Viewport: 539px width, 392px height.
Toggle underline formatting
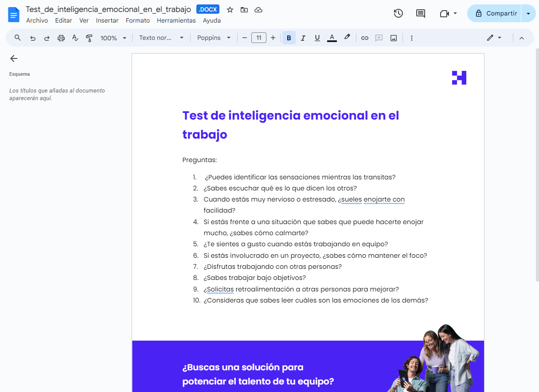point(317,38)
